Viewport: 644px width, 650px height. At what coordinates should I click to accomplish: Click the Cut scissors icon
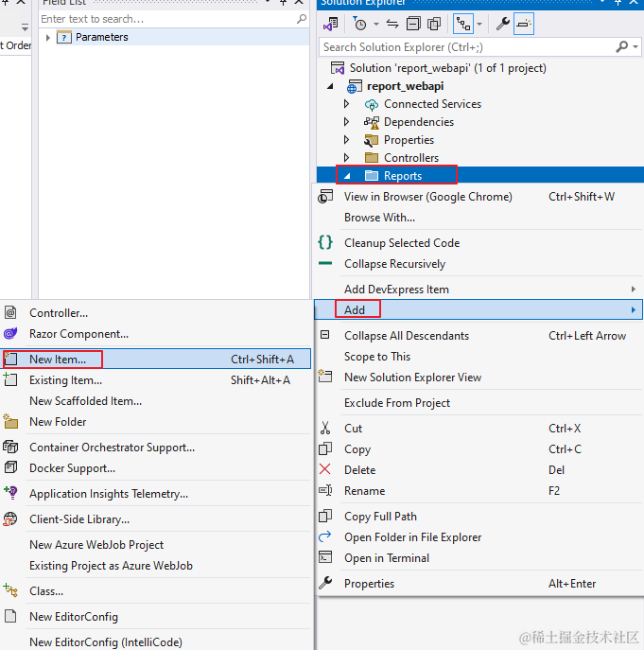tap(325, 428)
